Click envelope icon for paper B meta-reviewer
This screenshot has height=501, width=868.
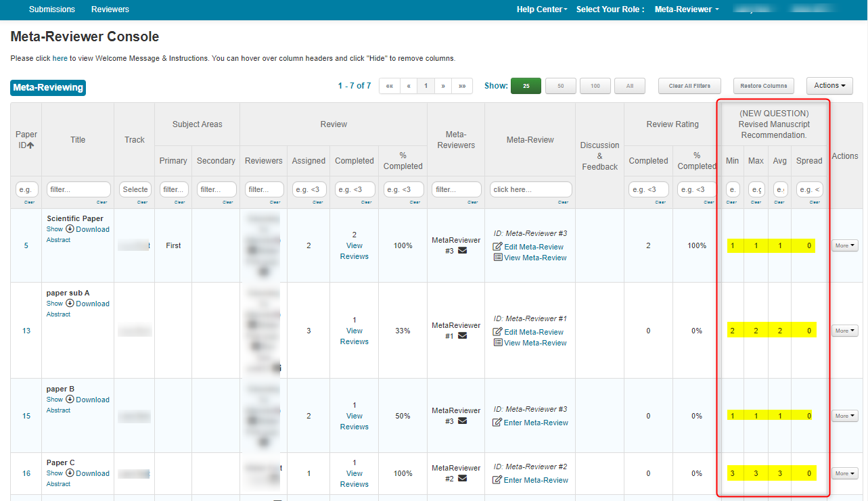[463, 421]
